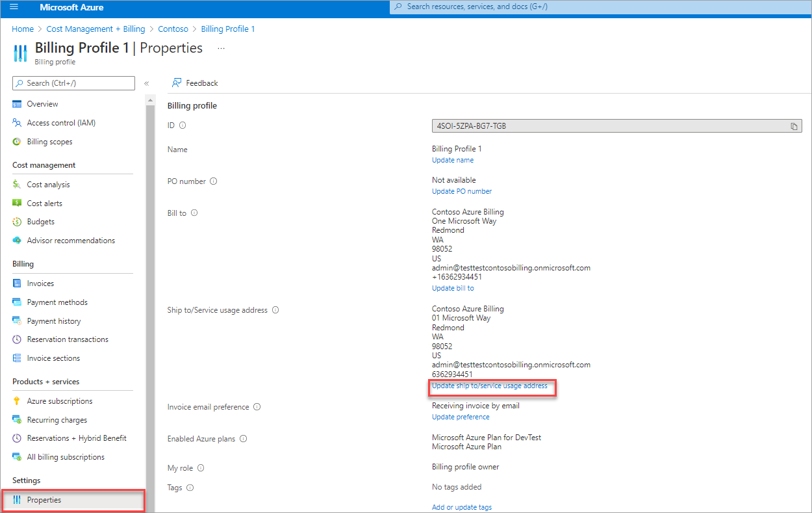
Task: Click the Cost analysis icon
Action: click(x=17, y=185)
